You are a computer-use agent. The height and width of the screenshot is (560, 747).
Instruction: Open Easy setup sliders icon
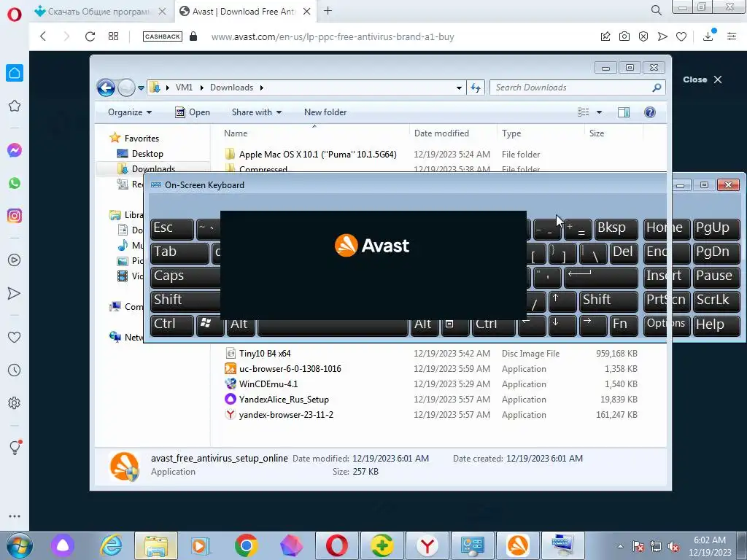pyautogui.click(x=732, y=36)
